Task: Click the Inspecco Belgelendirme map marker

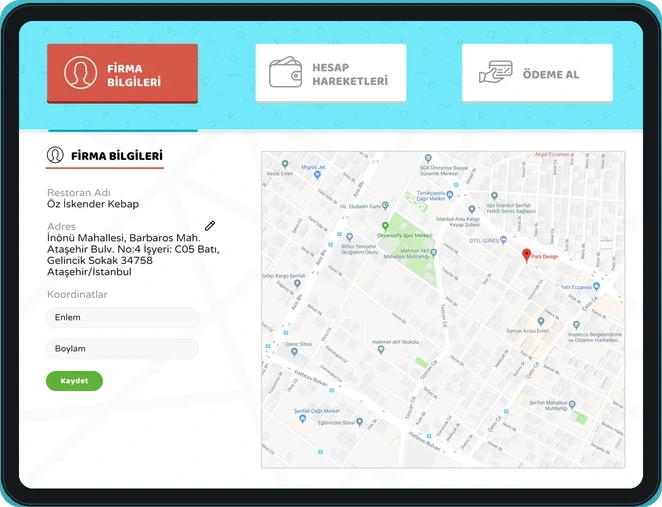Action: pos(576,325)
